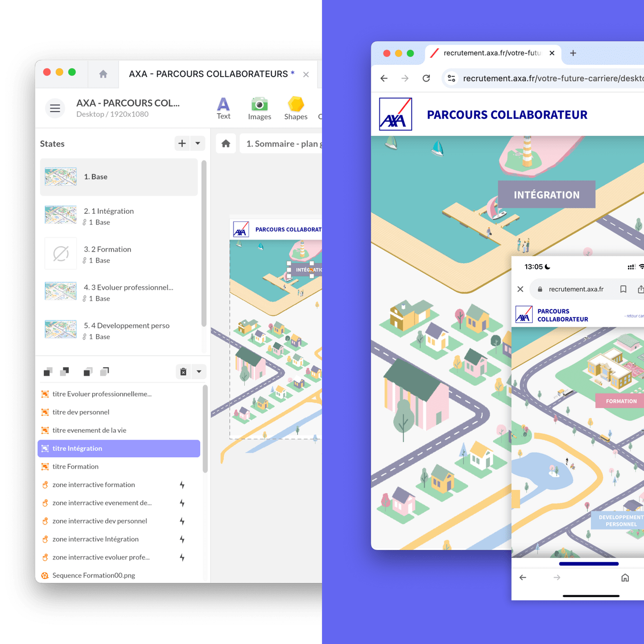Close the mobile browser view with X
Viewport: 644px width, 644px height.
(521, 289)
